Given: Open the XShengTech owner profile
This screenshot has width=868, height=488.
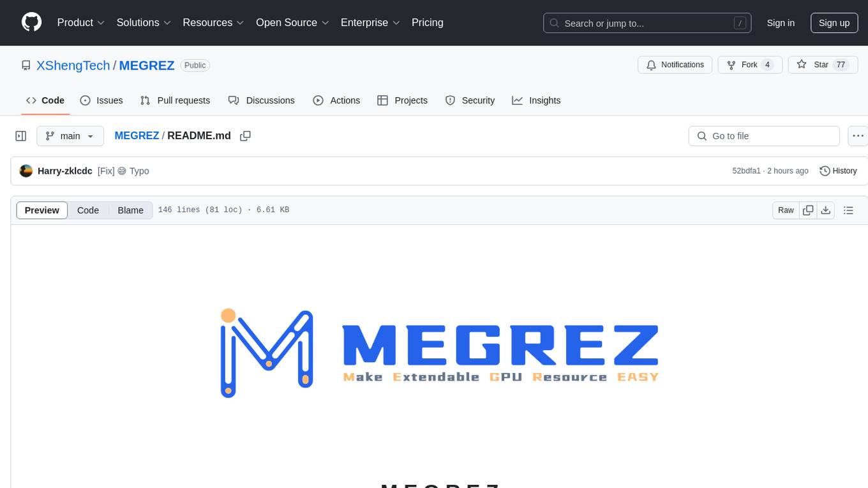Looking at the screenshot, I should [73, 65].
